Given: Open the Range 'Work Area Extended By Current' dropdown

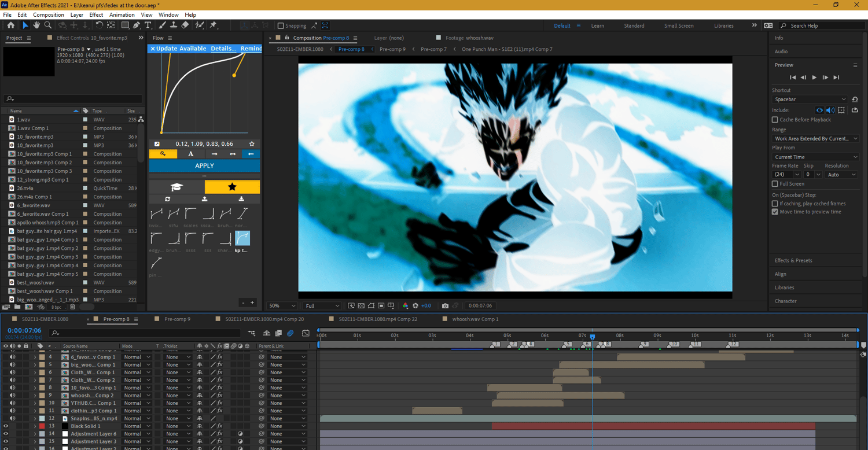Looking at the screenshot, I should pos(815,139).
